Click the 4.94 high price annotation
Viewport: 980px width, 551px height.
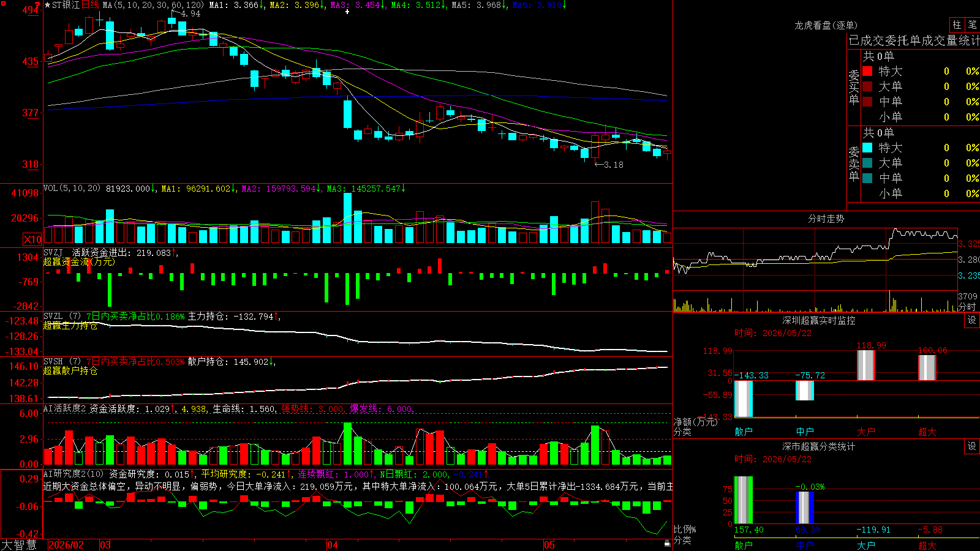point(190,13)
